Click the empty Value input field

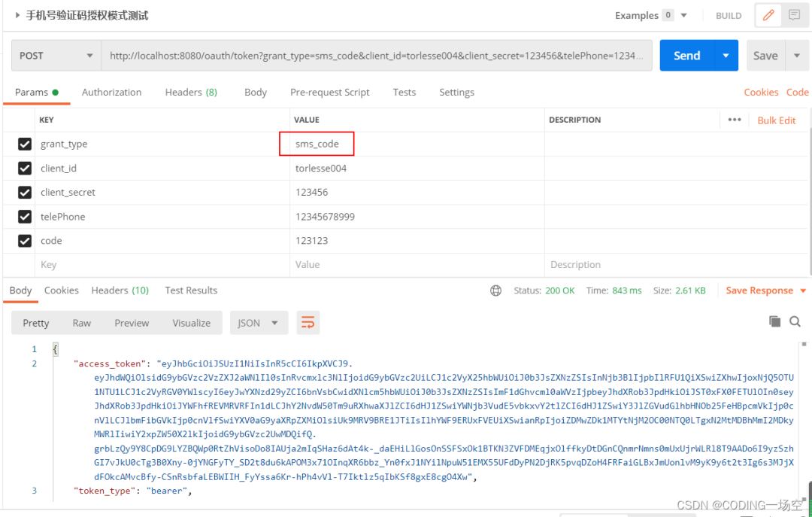417,264
